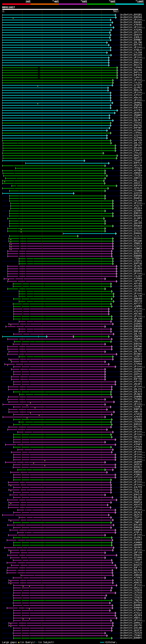The width and height of the screenshot is (146, 644).
Task: Click the UniRef100_B9IH00 label
Action: click(131, 239)
